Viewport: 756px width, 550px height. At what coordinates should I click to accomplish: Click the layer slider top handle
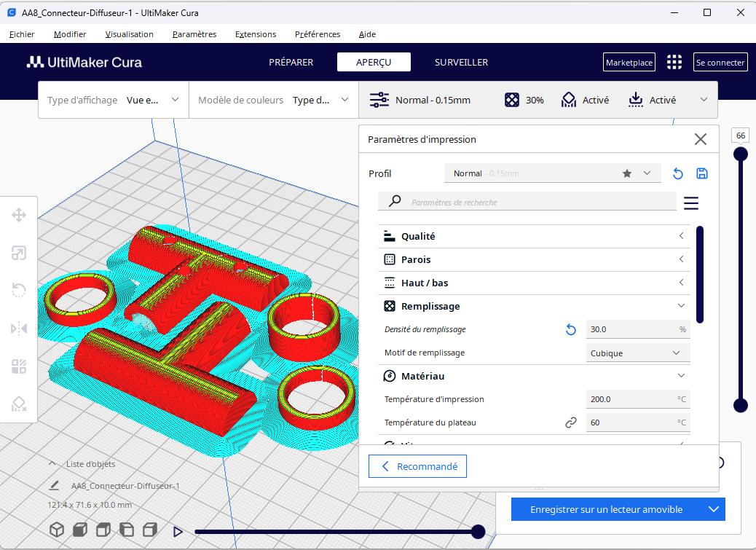point(741,154)
